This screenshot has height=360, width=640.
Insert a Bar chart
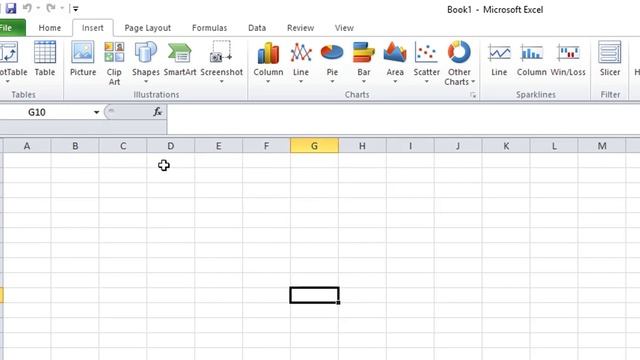click(364, 62)
